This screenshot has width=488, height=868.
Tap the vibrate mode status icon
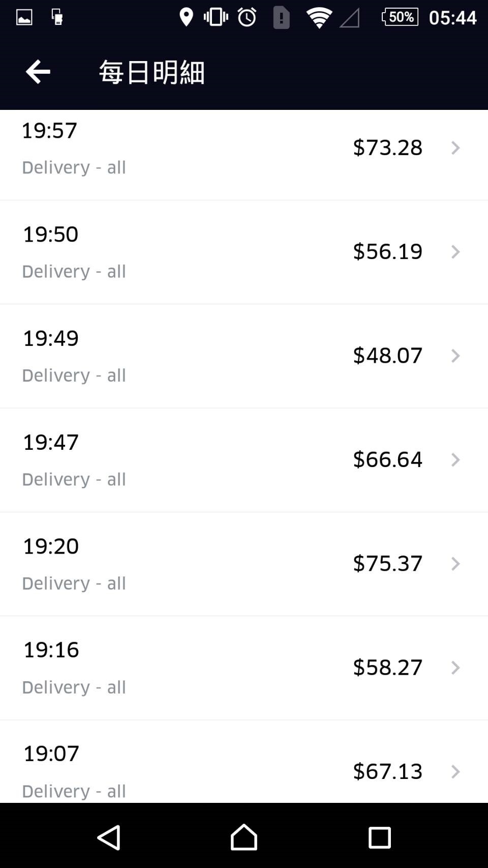tap(216, 17)
